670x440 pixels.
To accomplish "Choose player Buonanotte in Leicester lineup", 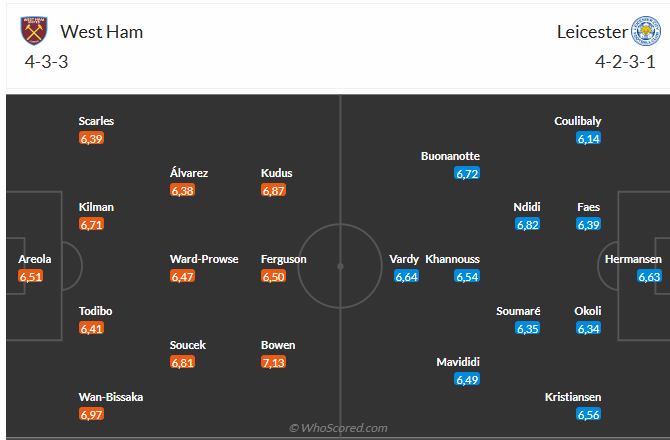I will (450, 156).
